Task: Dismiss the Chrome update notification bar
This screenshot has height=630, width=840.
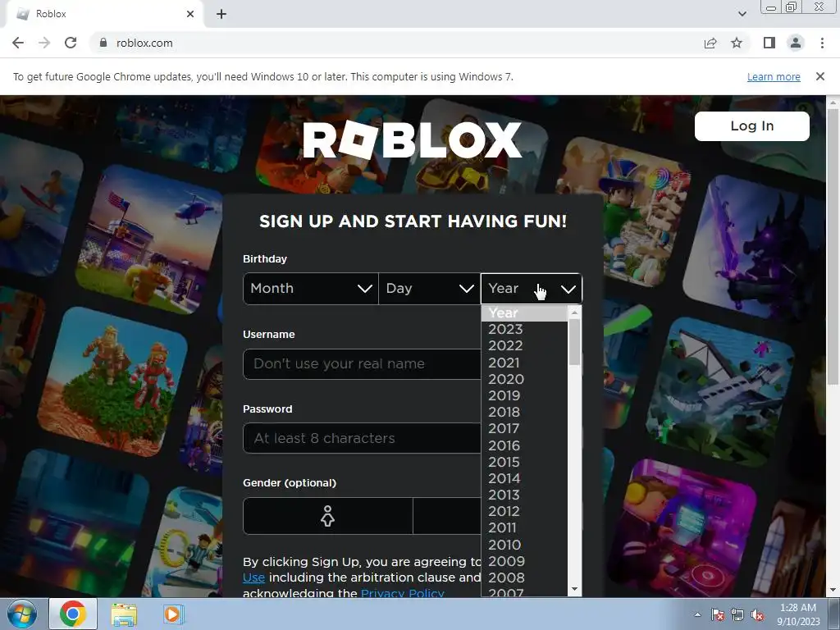Action: point(819,76)
